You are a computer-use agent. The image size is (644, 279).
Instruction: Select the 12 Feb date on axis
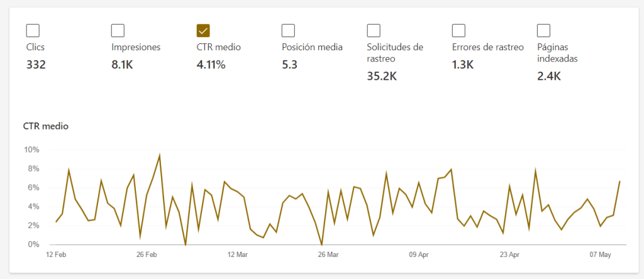56,254
